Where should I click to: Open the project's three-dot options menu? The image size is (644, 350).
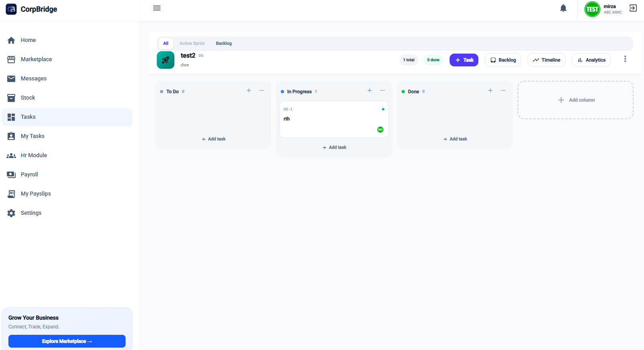[625, 59]
